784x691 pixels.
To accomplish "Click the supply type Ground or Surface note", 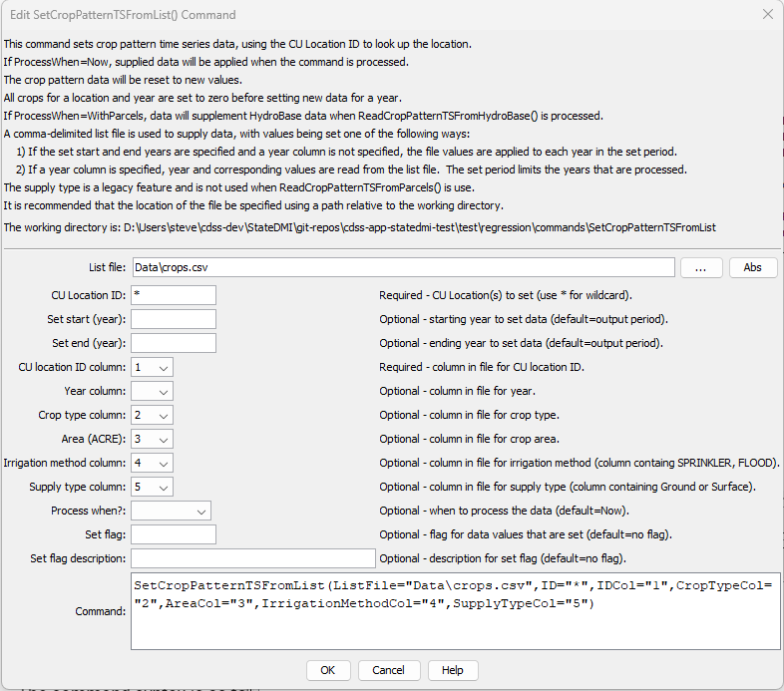I will point(568,487).
